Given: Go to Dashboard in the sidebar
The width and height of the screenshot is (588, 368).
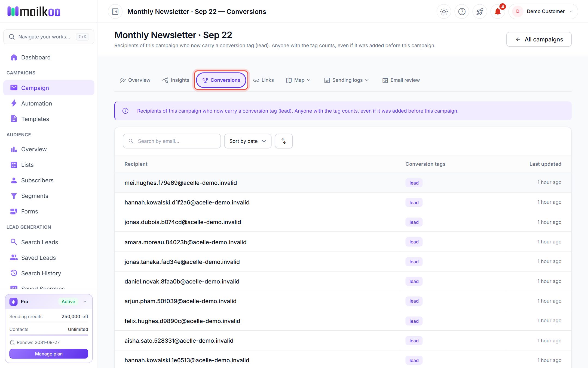Looking at the screenshot, I should (x=49, y=57).
